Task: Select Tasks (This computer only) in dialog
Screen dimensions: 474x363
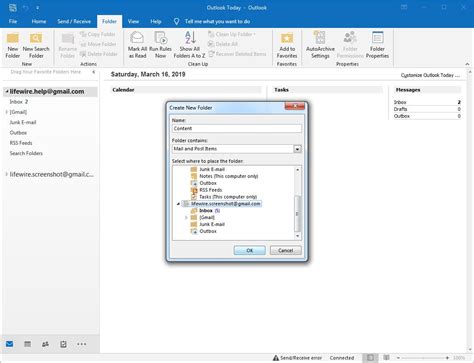Action: [228, 197]
